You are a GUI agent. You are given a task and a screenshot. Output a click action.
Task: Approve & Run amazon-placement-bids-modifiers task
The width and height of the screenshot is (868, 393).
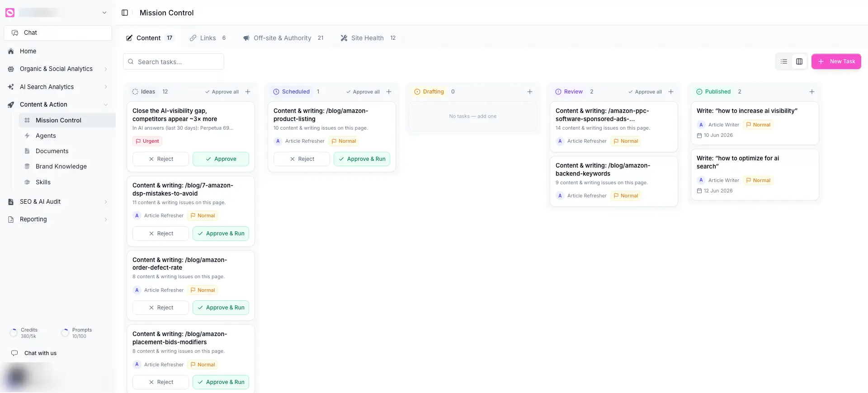click(x=221, y=382)
